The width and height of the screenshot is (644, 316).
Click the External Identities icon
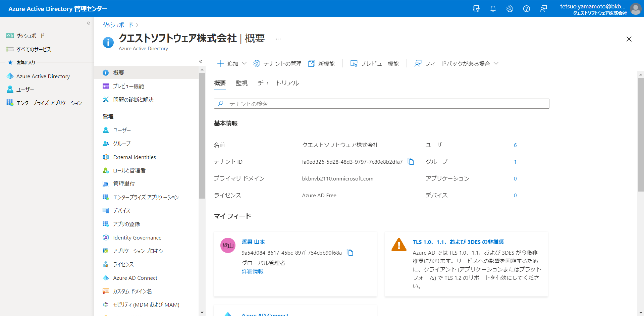pos(106,157)
